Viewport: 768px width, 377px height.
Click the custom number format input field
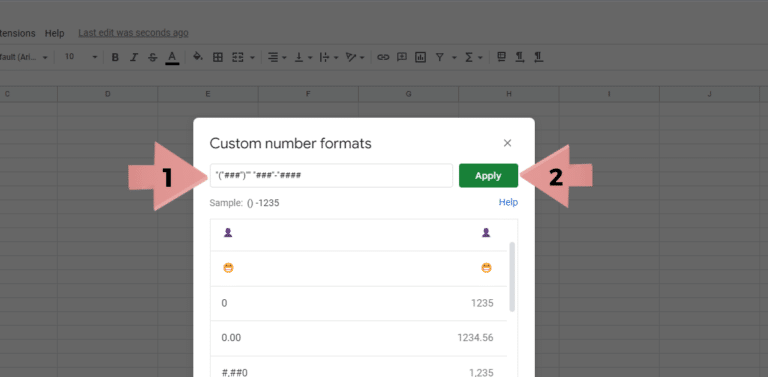tap(331, 175)
